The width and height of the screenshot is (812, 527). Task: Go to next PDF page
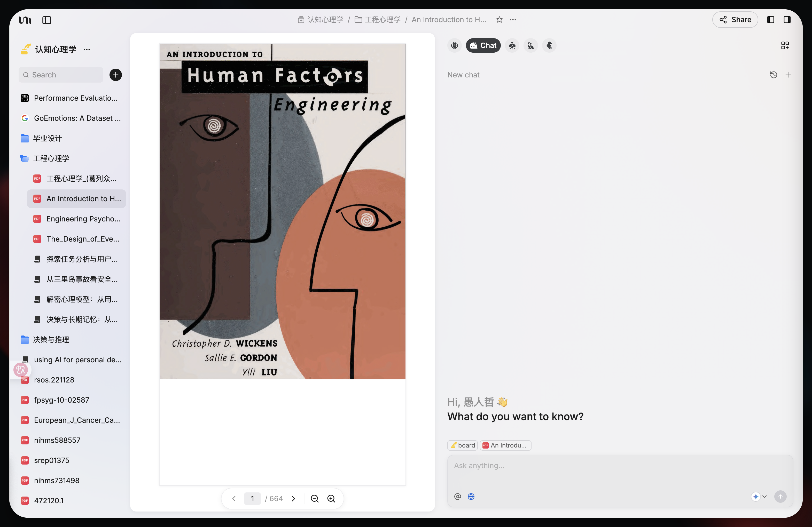point(293,498)
